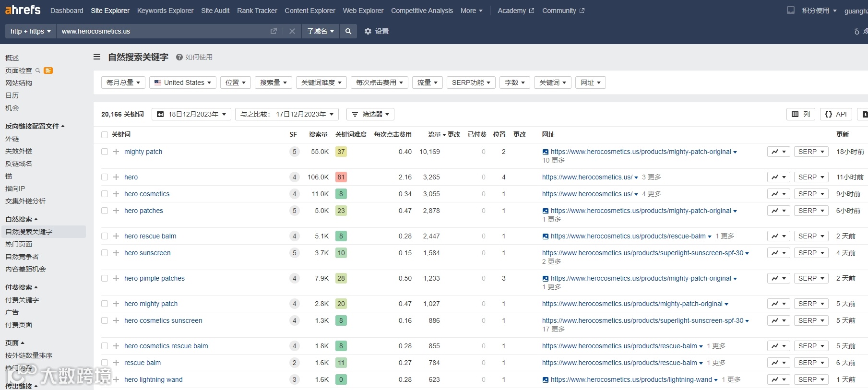Click the monitor icon in top bar

(x=790, y=10)
